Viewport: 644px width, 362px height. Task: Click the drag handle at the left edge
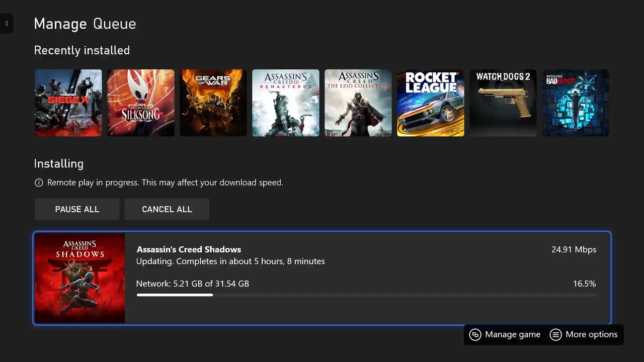[7, 24]
